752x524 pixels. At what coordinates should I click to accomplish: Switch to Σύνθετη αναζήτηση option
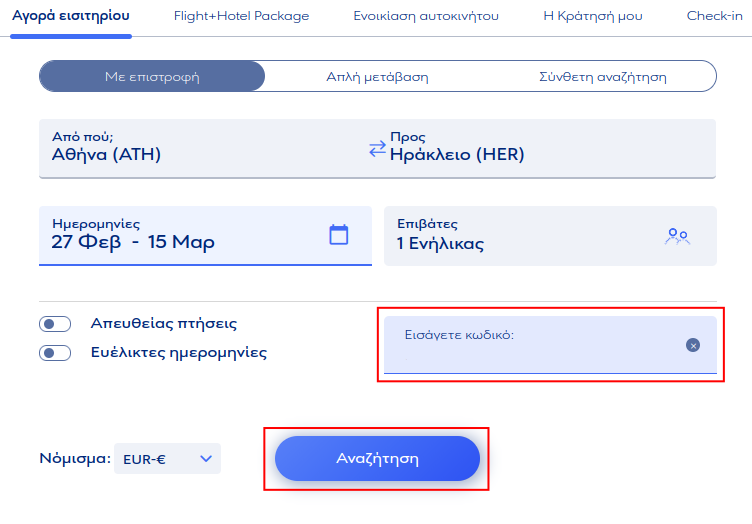(602, 77)
